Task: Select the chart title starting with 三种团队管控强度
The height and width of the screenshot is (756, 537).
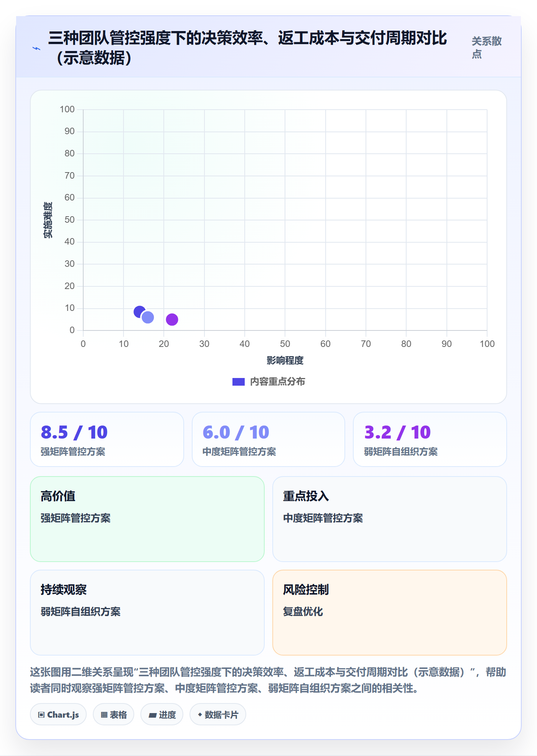Action: pos(247,48)
